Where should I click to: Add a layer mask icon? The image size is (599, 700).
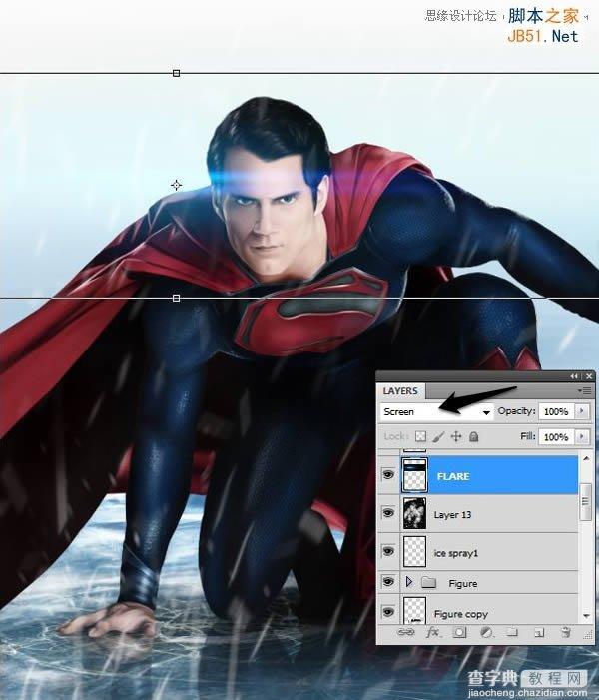point(460,632)
